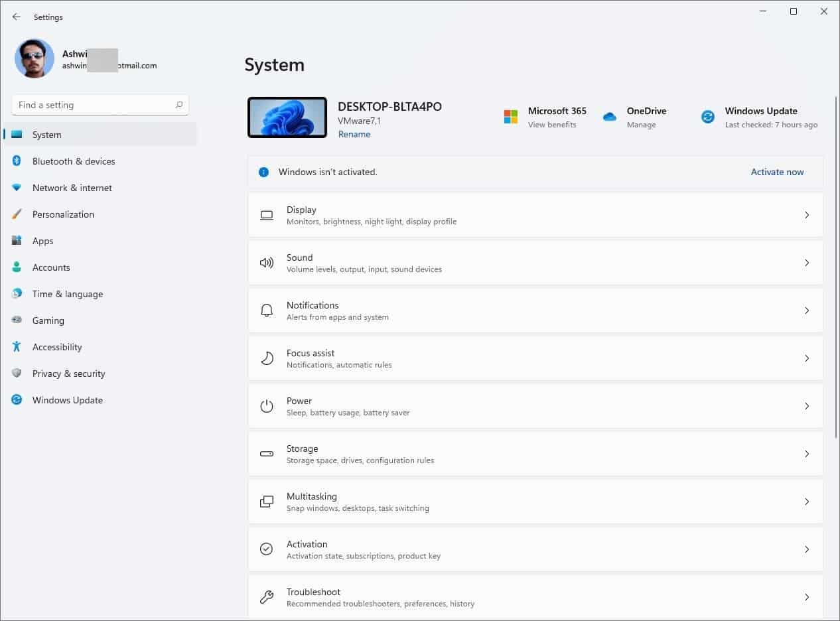
Task: Expand the Display settings row chevron
Action: [x=807, y=215]
